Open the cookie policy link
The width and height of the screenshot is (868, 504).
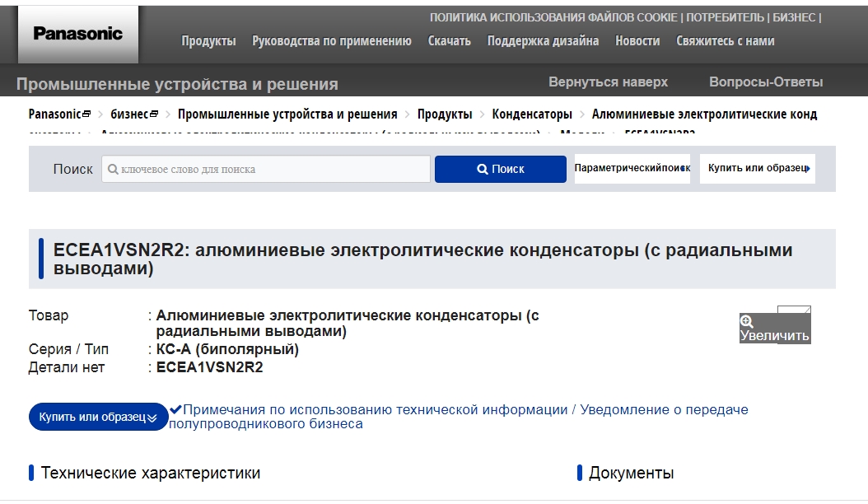(x=553, y=17)
